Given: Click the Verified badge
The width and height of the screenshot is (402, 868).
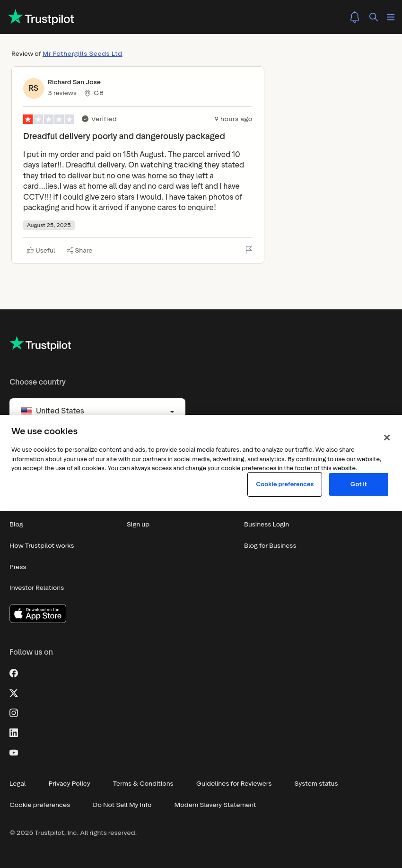Looking at the screenshot, I should tap(99, 119).
